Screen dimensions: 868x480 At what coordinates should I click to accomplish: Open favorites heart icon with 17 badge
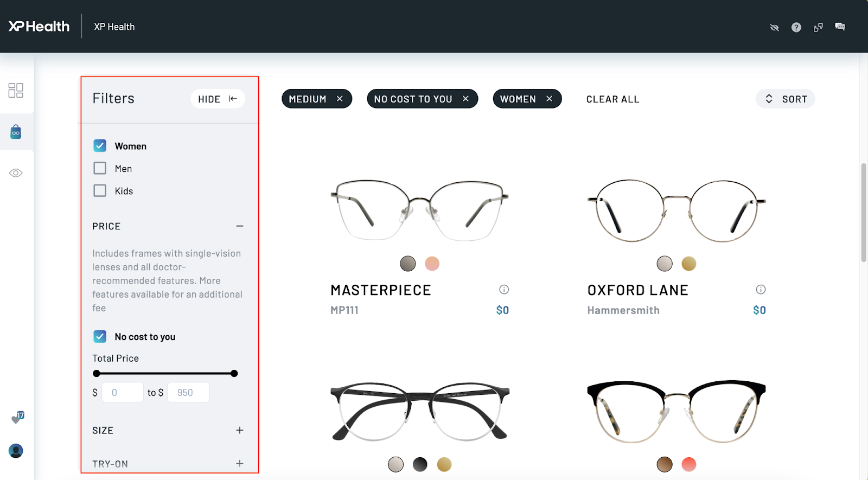click(17, 418)
